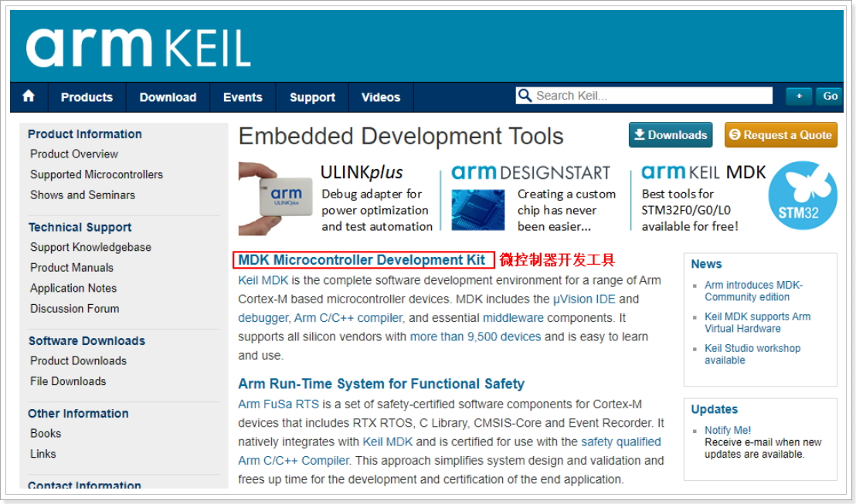Screen dimensions: 856x504
Task: Click the Downloads button
Action: [x=671, y=135]
